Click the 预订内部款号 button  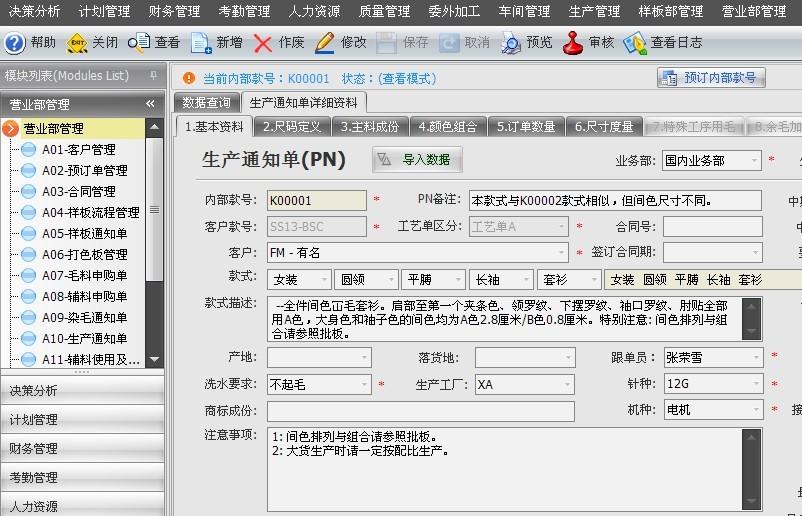coord(711,77)
